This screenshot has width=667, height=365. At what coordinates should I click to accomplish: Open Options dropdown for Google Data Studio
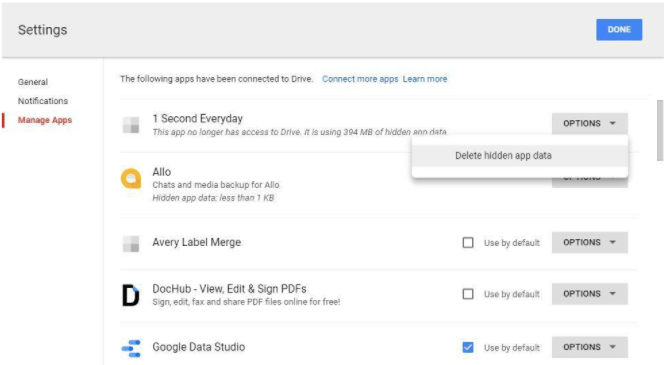tap(590, 347)
